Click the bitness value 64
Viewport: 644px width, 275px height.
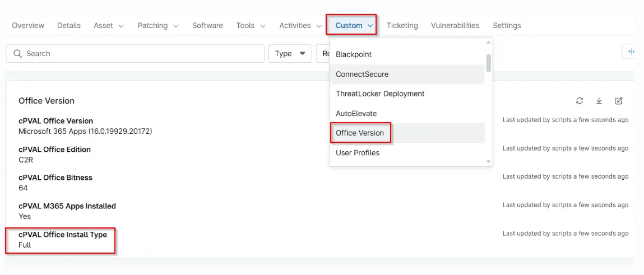point(23,188)
